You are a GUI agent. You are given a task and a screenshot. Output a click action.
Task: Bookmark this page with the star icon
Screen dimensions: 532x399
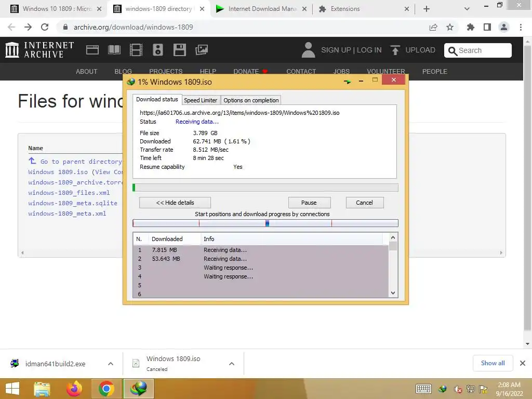(x=450, y=27)
